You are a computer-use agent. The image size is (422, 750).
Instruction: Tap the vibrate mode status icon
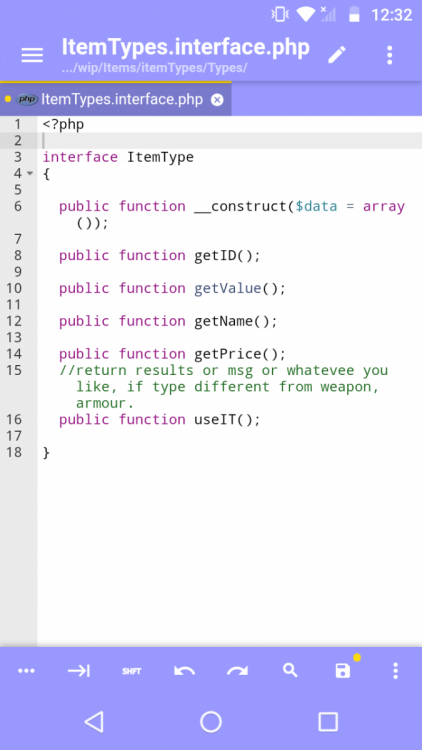(280, 14)
